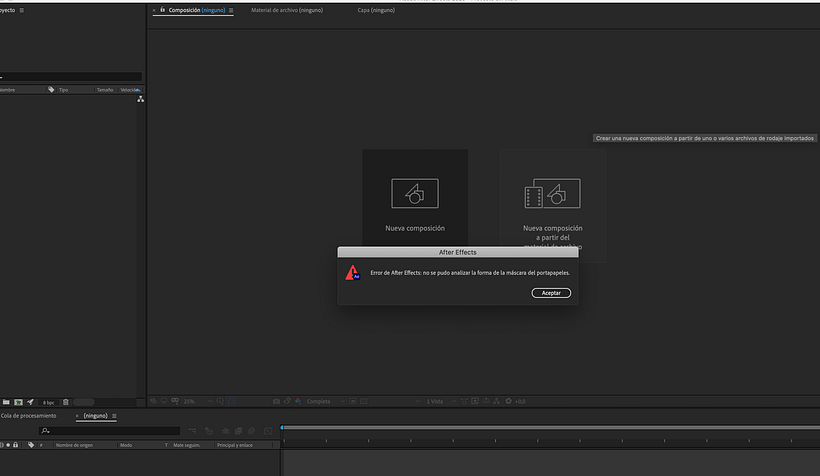820x476 pixels.
Task: Select the Composición (ninguno) tab
Action: coord(197,10)
